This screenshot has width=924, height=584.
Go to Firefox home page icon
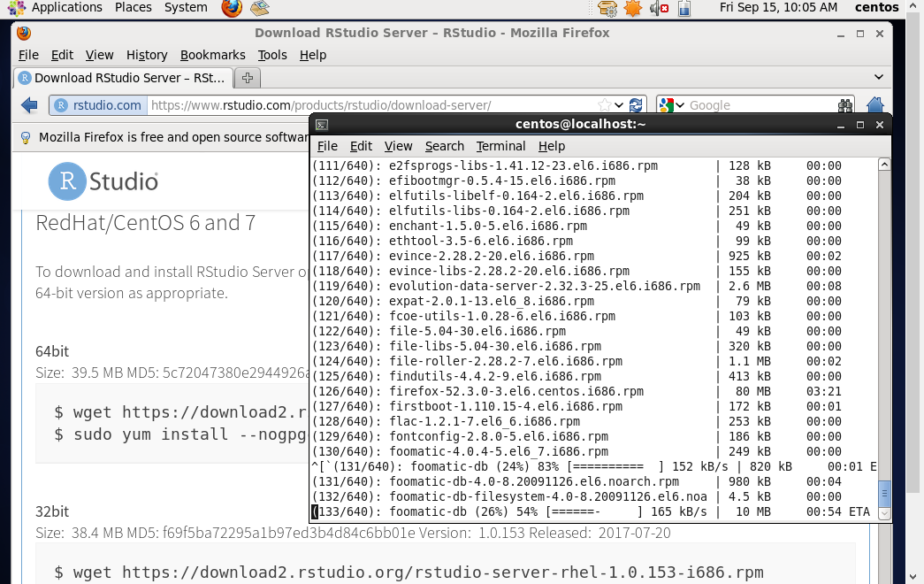click(875, 105)
